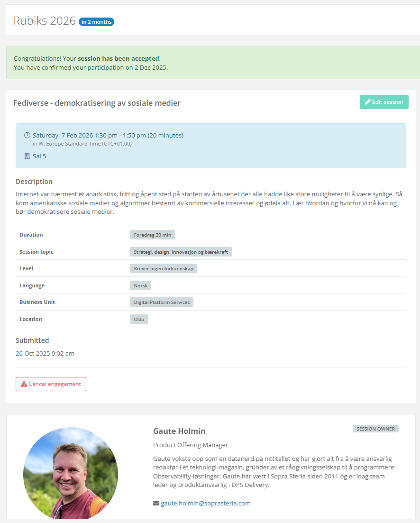This screenshot has height=523, width=420.
Task: Click the Krever ingen forkunnskap level tag
Action: point(164,268)
